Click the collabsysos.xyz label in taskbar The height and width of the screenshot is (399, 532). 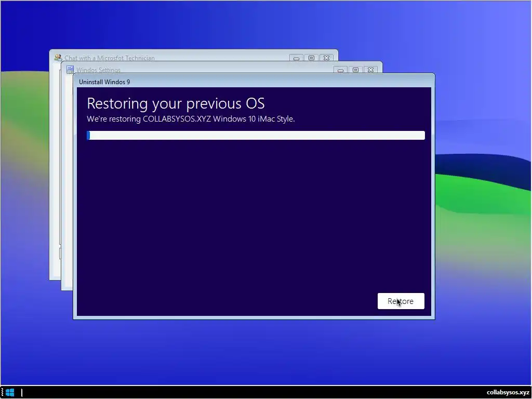[x=508, y=393]
